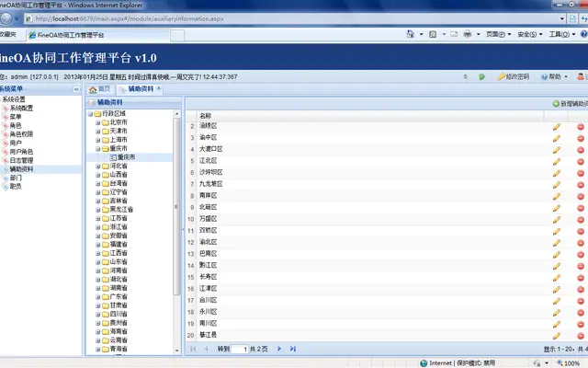Click the 修改密码 button
Screen dimensions: 588x368
click(514, 76)
